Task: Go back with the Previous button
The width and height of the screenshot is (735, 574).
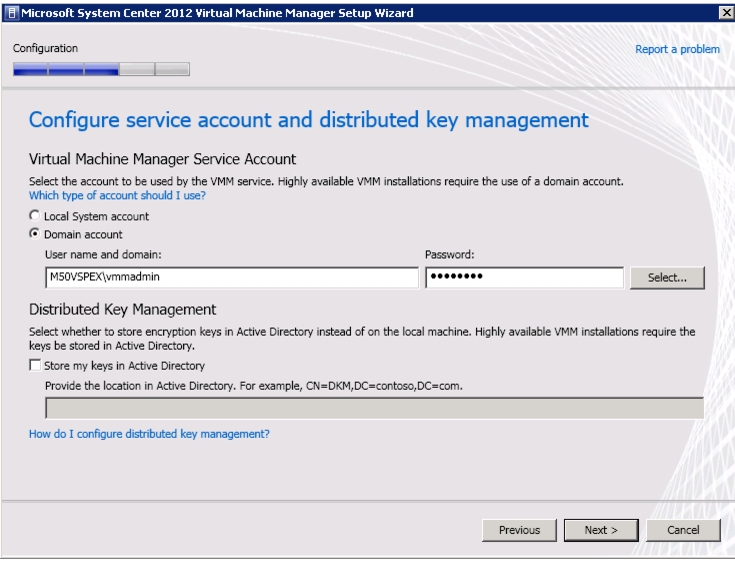Action: [519, 530]
